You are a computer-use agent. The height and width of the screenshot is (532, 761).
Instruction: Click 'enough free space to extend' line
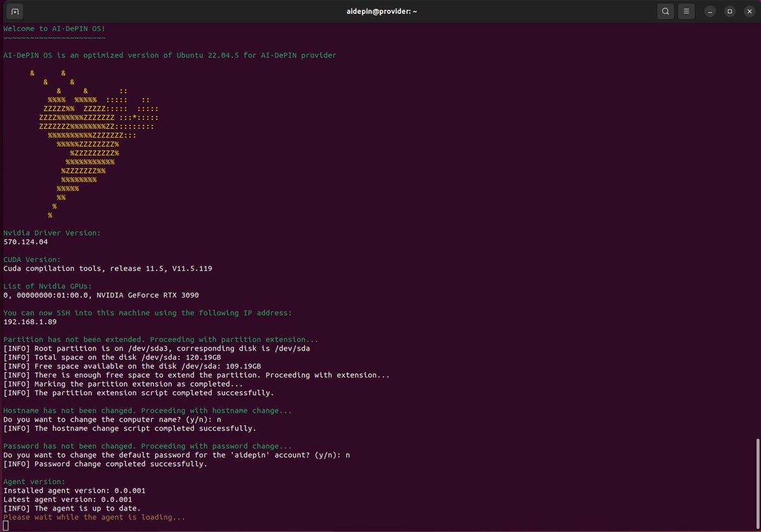197,375
